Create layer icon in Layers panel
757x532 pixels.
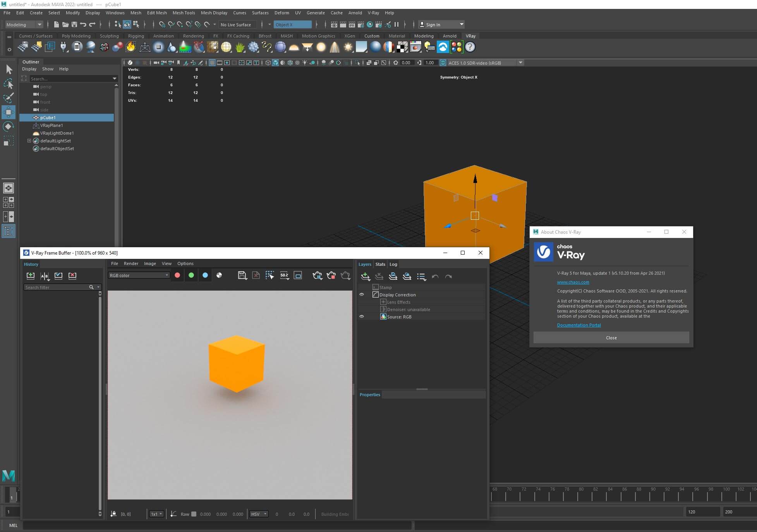365,276
